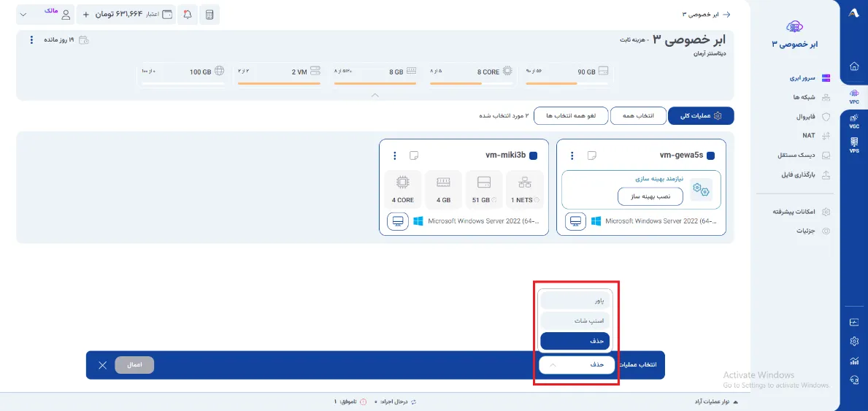The height and width of the screenshot is (411, 868).
Task: Click the user profile avatar icon
Action: pos(66,15)
